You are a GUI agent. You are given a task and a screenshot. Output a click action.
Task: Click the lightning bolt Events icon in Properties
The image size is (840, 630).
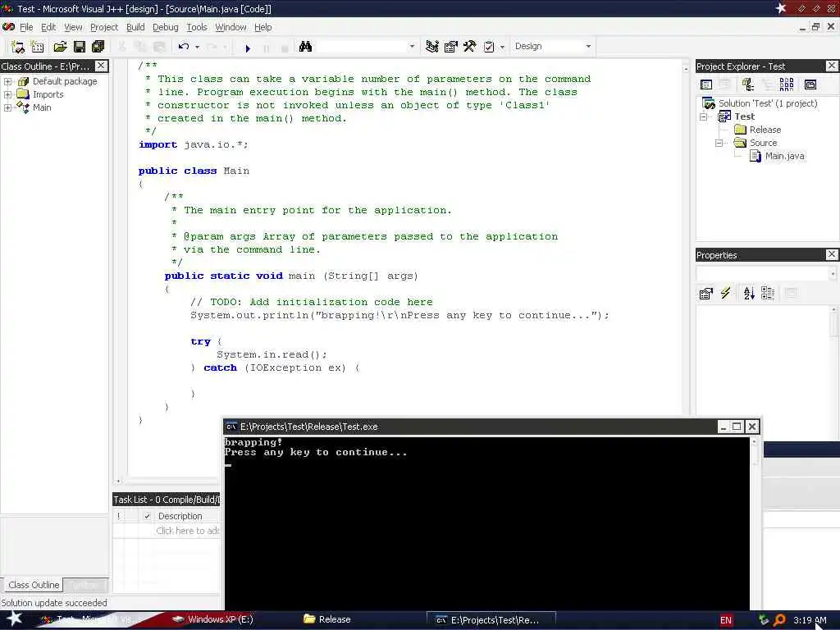(725, 293)
